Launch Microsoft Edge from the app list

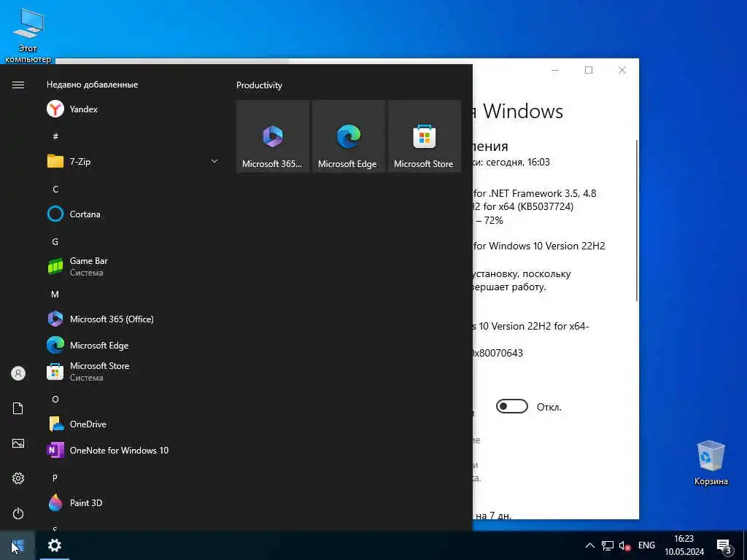[x=133, y=345]
